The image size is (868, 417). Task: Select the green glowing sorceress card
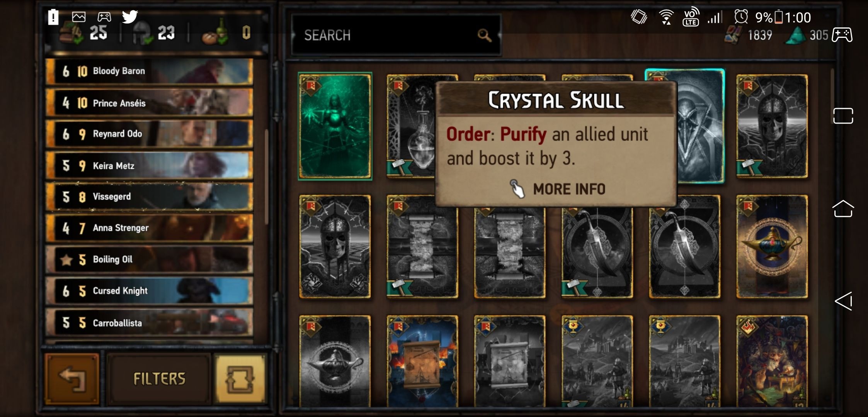click(x=335, y=126)
